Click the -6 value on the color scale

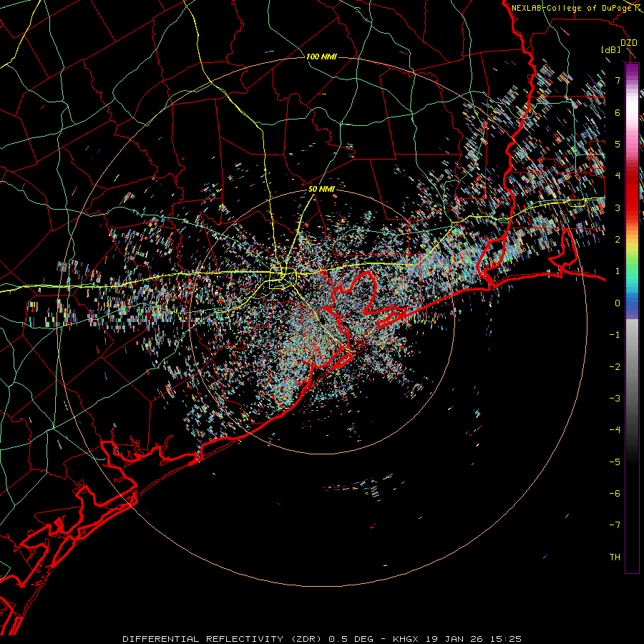click(x=615, y=494)
